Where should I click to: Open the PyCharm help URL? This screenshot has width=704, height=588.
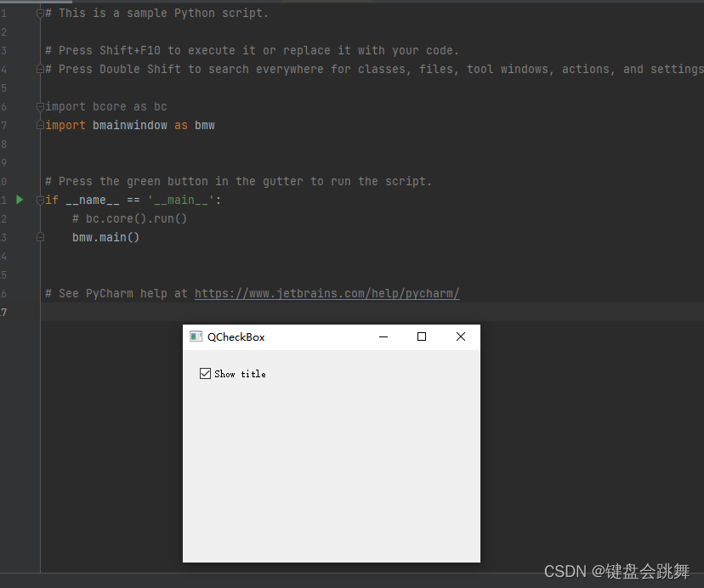click(326, 293)
